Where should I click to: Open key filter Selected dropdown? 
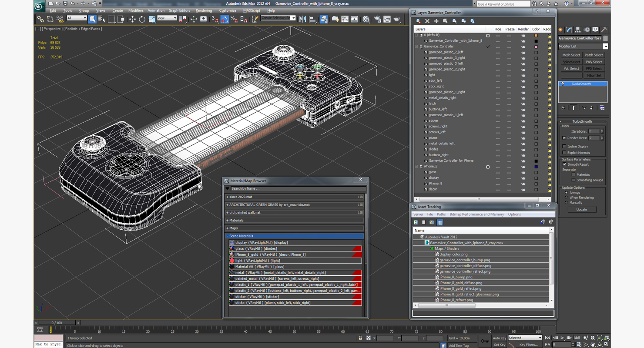(x=525, y=338)
